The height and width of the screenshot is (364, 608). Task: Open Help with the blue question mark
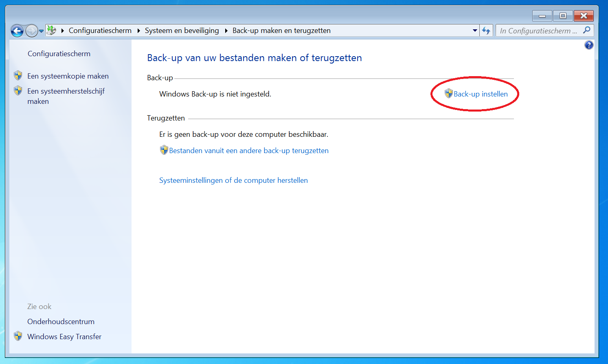pyautogui.click(x=589, y=45)
